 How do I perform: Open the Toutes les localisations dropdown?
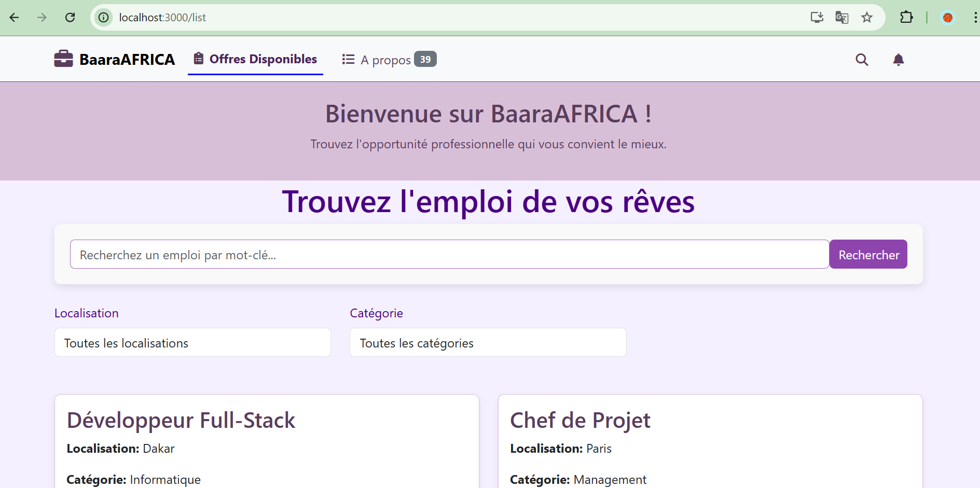192,342
